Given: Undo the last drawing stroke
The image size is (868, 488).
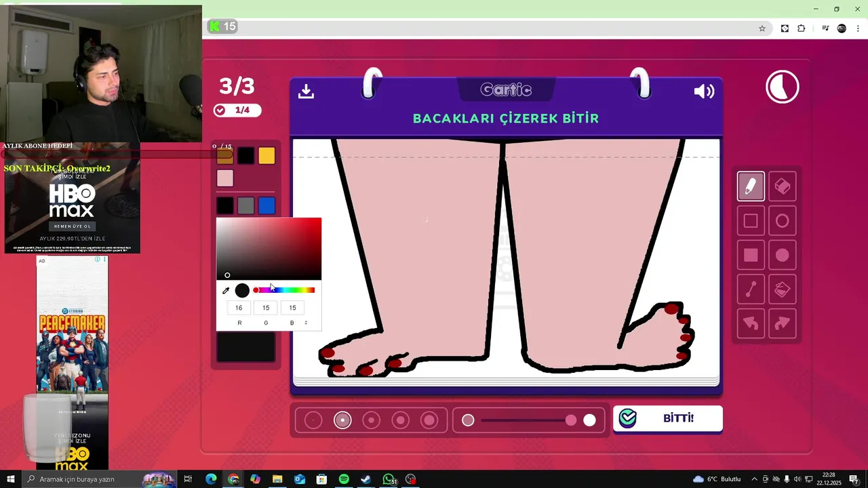Looking at the screenshot, I should [x=751, y=324].
